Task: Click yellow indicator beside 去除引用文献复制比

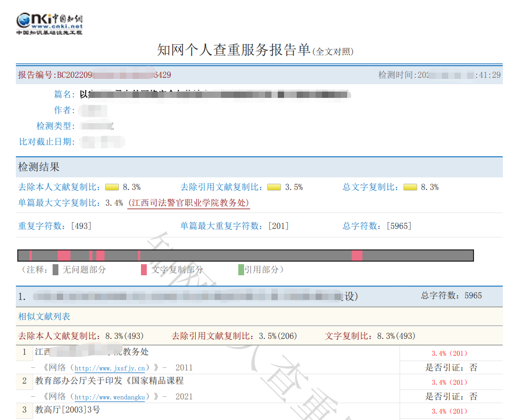Action: (x=274, y=187)
